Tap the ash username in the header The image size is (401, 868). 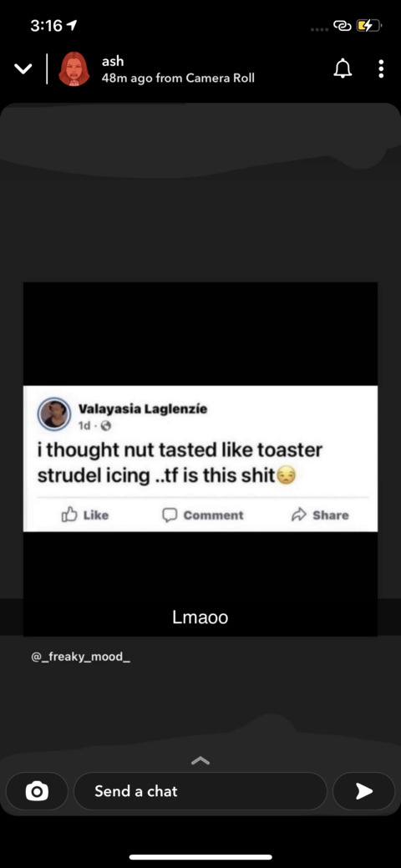(113, 62)
